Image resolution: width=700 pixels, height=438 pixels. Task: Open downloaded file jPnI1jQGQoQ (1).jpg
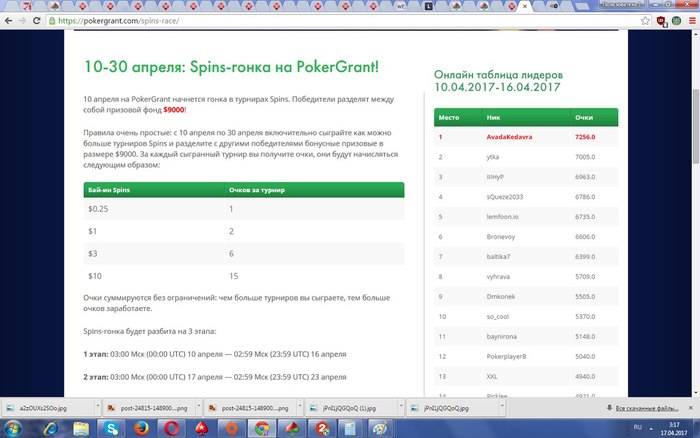click(350, 408)
